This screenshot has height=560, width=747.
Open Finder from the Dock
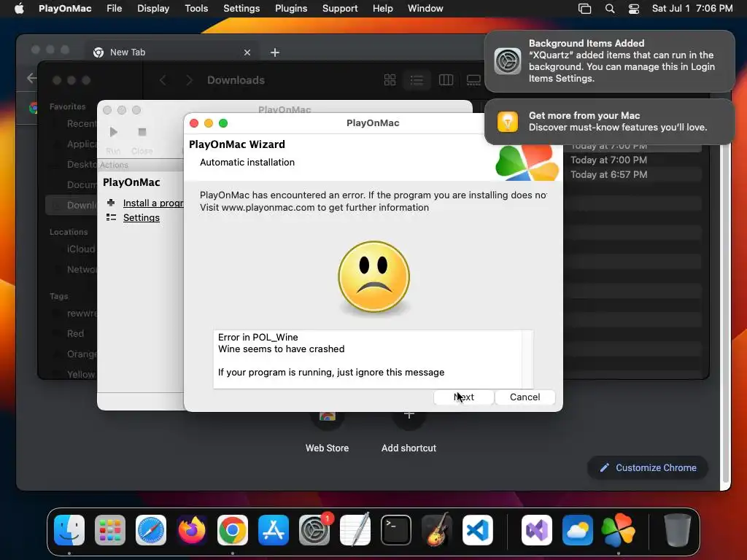pos(69,530)
